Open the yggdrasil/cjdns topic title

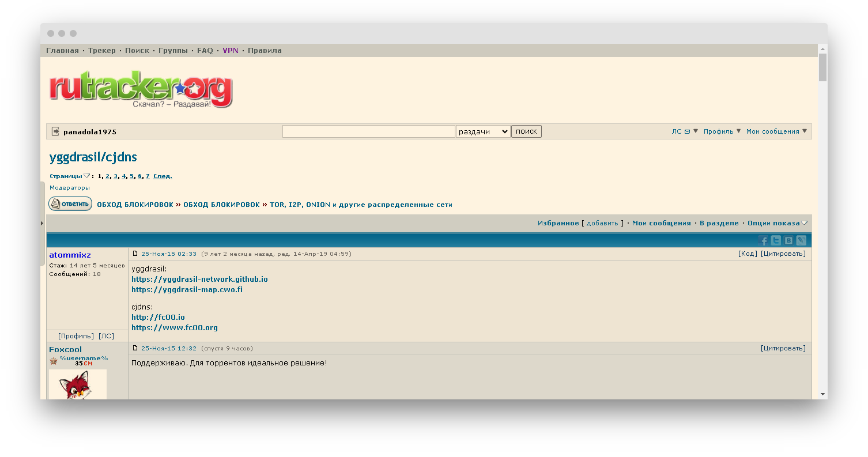pos(93,157)
